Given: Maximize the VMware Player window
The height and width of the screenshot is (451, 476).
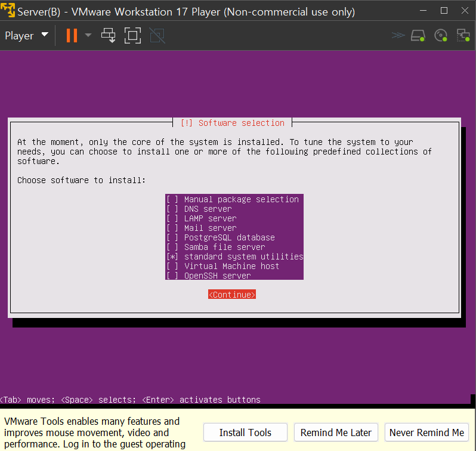Looking at the screenshot, I should tap(444, 11).
